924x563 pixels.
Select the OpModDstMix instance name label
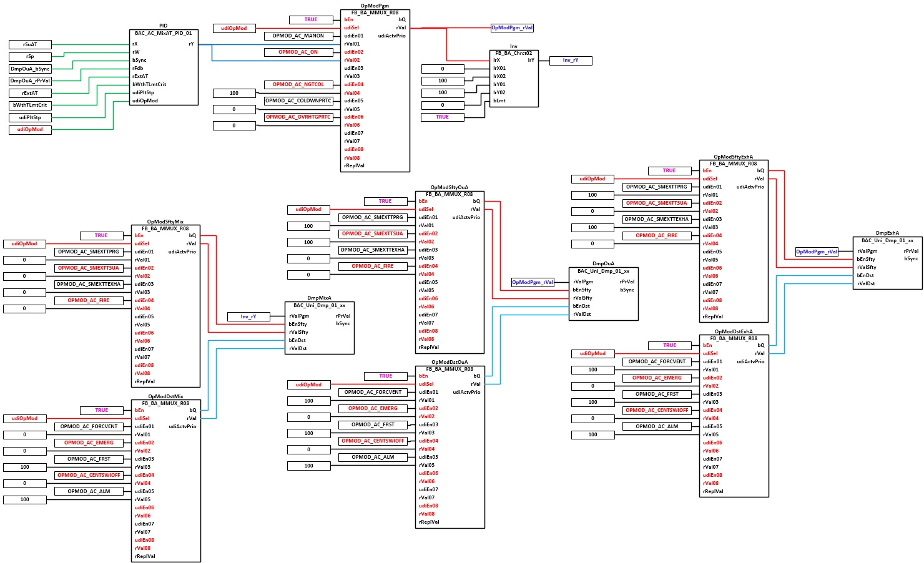pos(166,396)
